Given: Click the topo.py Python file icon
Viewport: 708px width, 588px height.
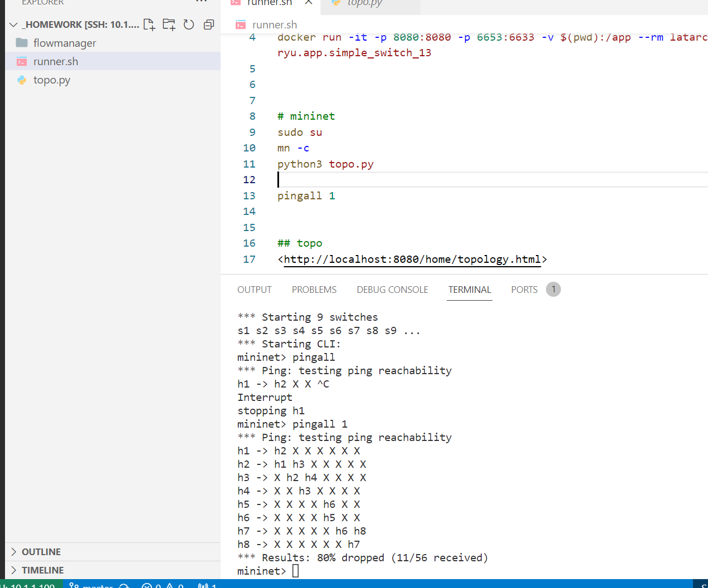Looking at the screenshot, I should tap(22, 80).
